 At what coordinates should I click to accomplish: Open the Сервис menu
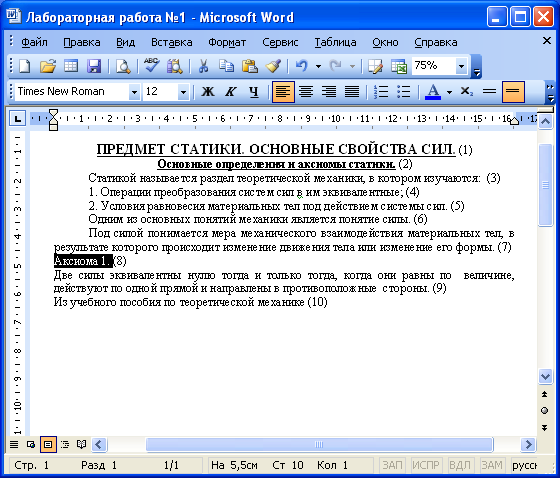(280, 42)
